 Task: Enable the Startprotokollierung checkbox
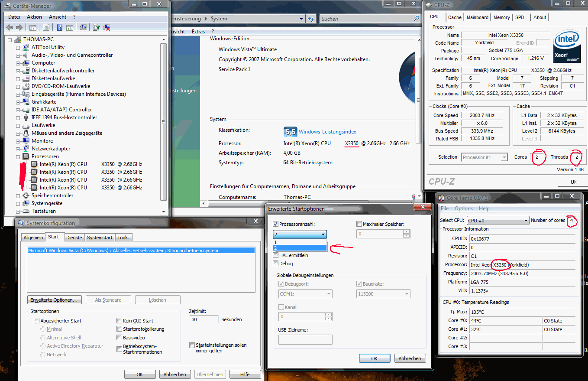[119, 329]
